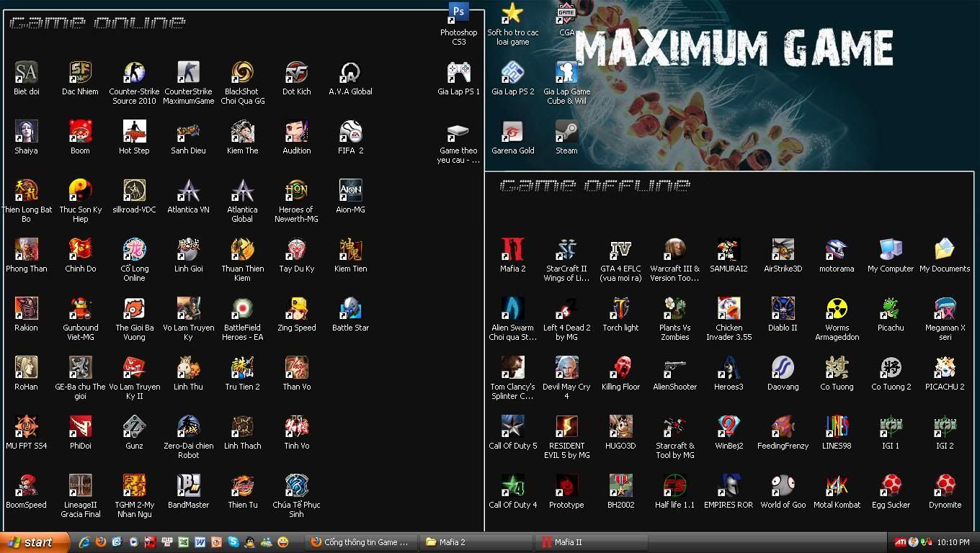
Task: Open Heroes of Newerth-MG
Action: click(296, 190)
